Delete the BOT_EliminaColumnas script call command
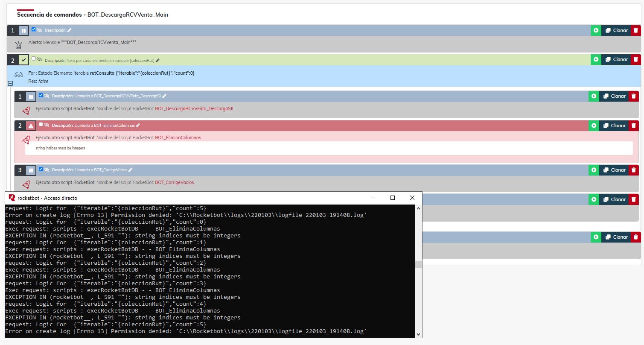This screenshot has width=644, height=345. click(x=634, y=126)
